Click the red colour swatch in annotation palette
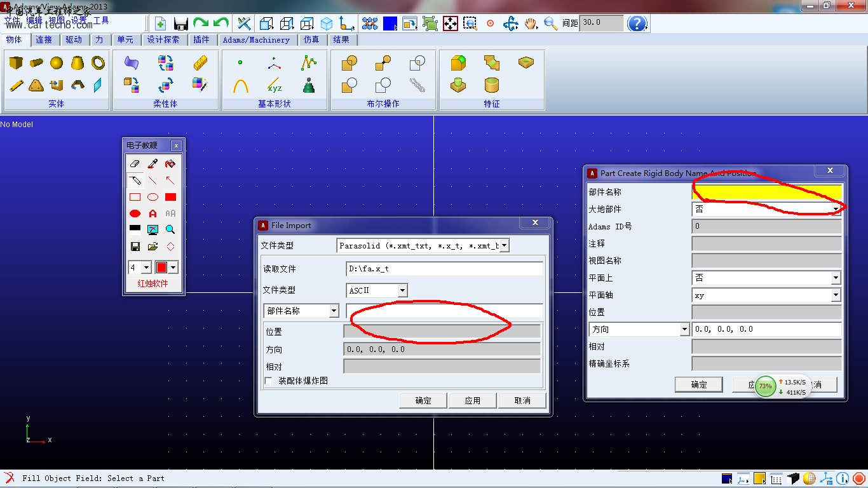Viewport: 868px width, 488px height. coord(161,268)
